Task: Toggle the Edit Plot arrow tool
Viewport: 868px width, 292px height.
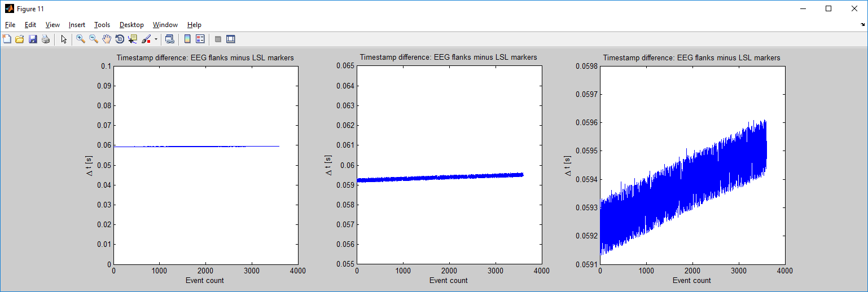Action: [63, 39]
